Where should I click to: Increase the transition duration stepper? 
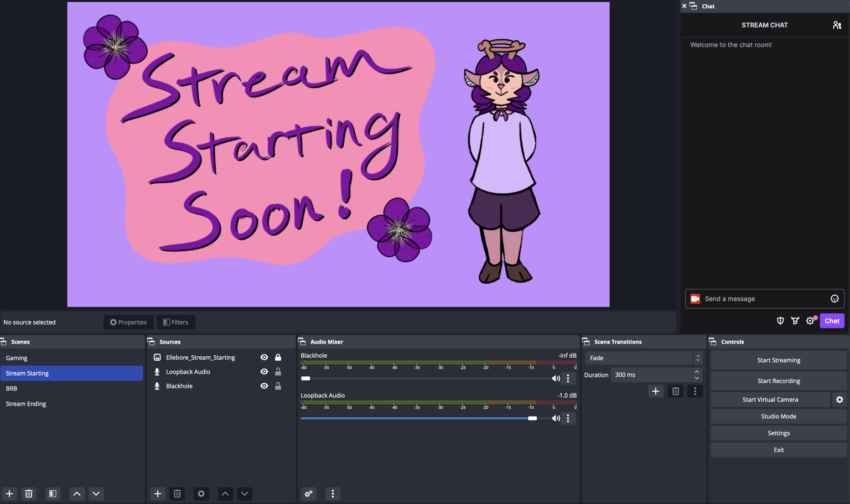pos(697,372)
